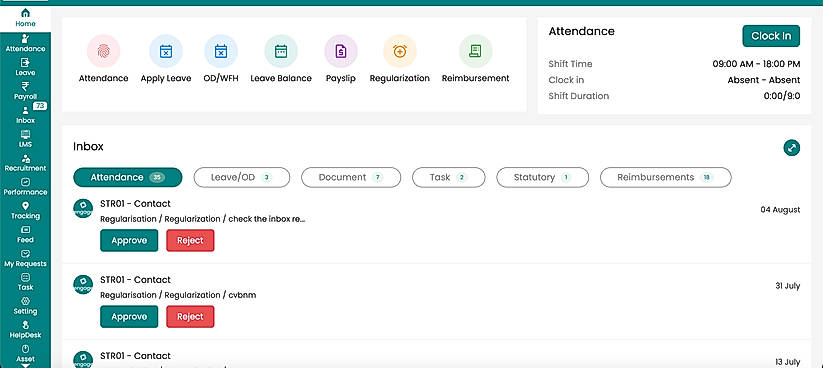Click the Clock In button
823x368 pixels.
(771, 36)
